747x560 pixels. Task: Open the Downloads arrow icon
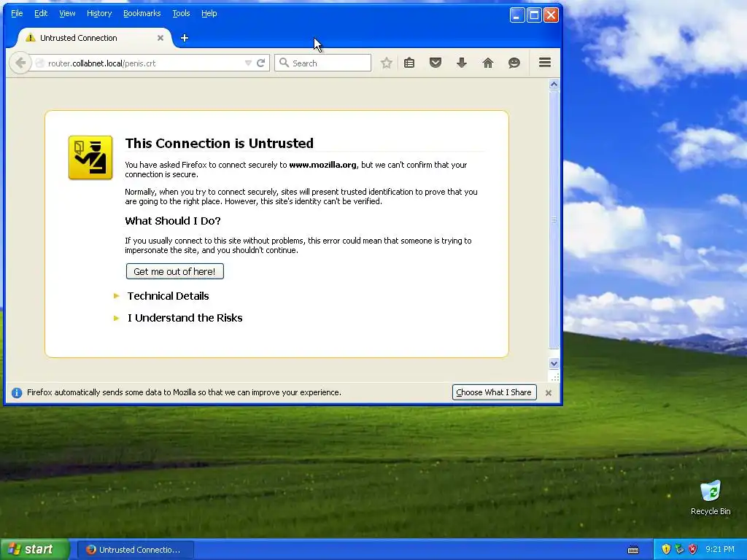(462, 63)
